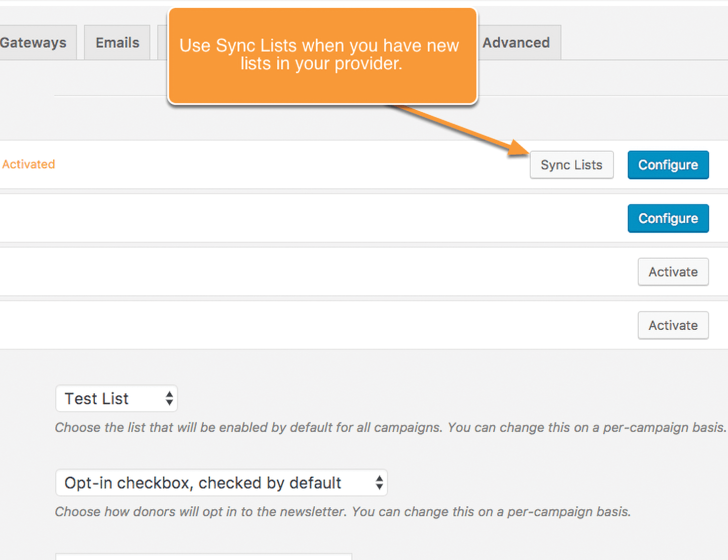Click the default list help description text

391,427
